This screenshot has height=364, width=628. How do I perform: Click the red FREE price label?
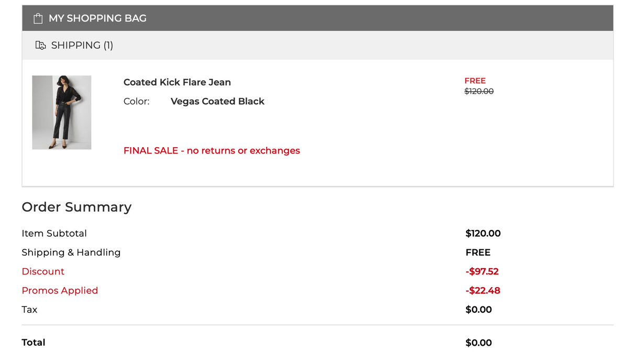(475, 81)
